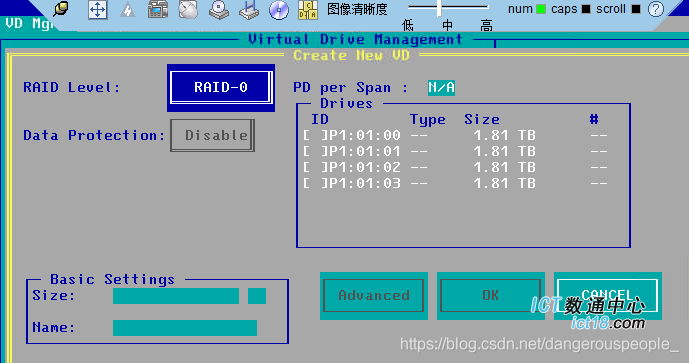Toggle the scroll lock indicator
The image size is (689, 363).
point(636,9)
